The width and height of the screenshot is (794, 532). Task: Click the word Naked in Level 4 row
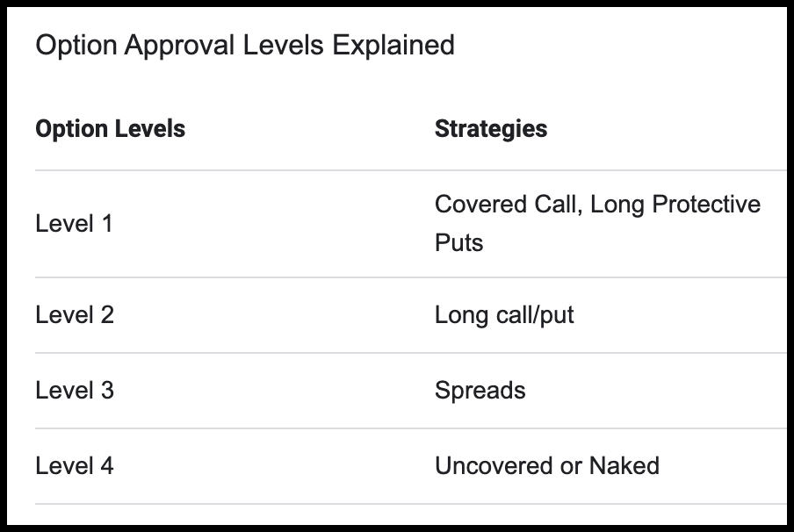pyautogui.click(x=624, y=465)
